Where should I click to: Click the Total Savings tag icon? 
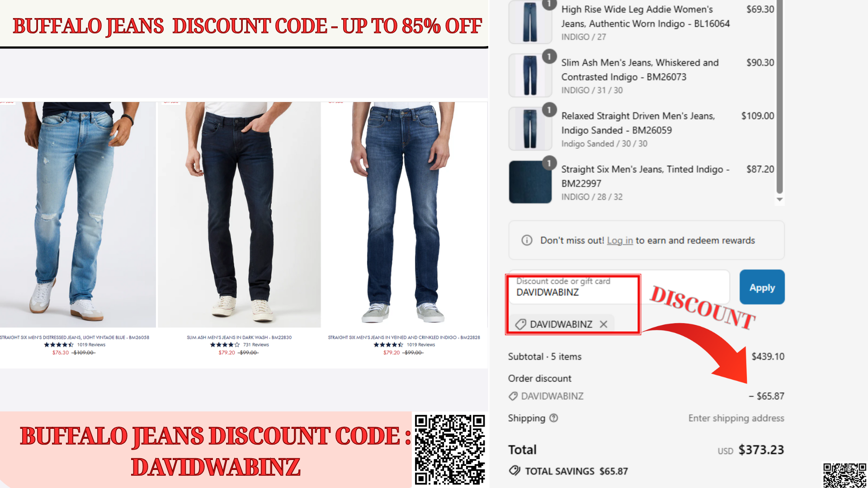(514, 470)
